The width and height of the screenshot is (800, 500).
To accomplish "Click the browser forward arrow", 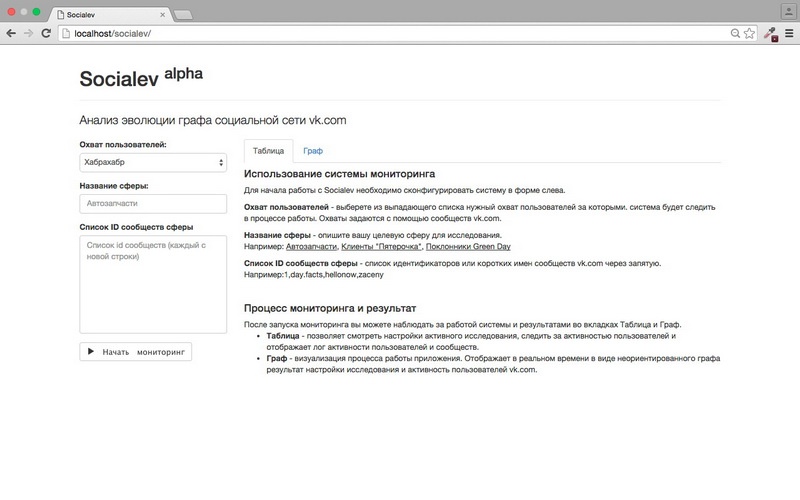I will (x=29, y=33).
